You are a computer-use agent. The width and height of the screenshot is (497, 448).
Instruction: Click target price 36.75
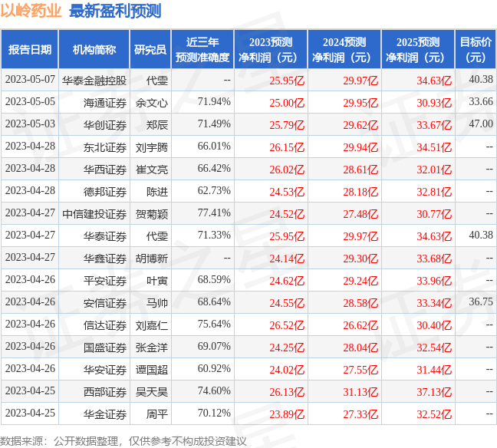click(481, 301)
